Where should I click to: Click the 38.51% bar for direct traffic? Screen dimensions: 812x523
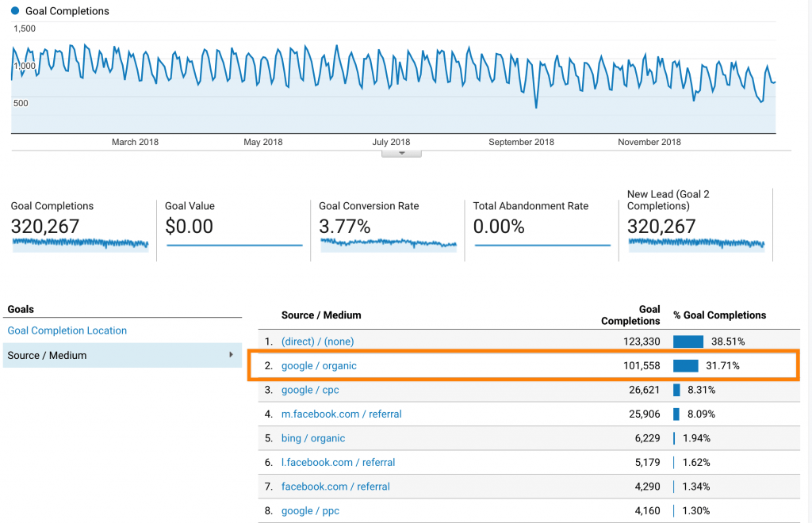click(688, 342)
